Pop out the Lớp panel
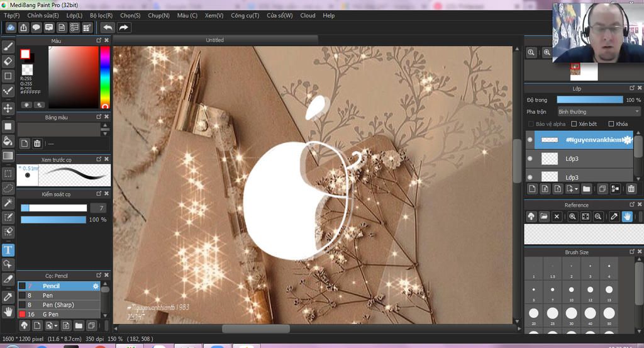Image resolution: width=644 pixels, height=348 pixels. [631, 88]
